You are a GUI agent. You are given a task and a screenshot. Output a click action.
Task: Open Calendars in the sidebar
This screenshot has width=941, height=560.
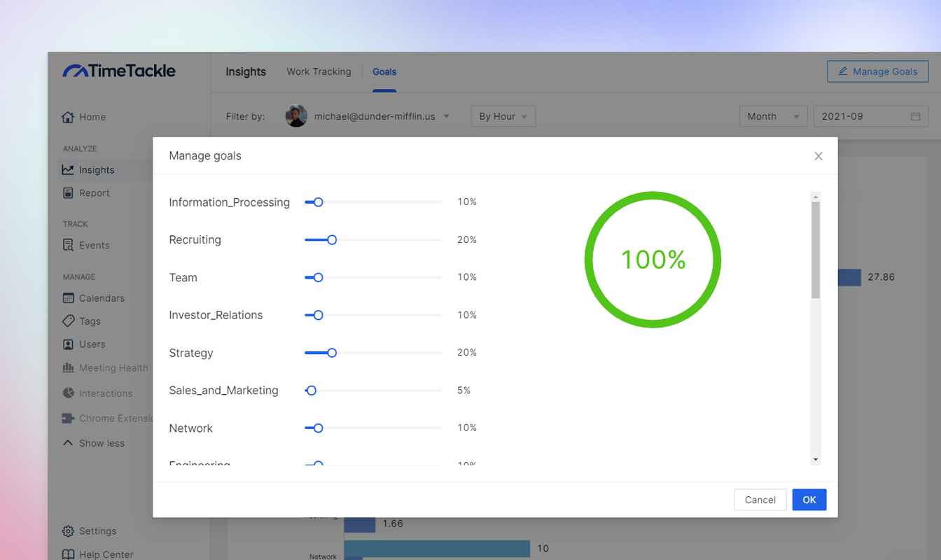[94, 297]
